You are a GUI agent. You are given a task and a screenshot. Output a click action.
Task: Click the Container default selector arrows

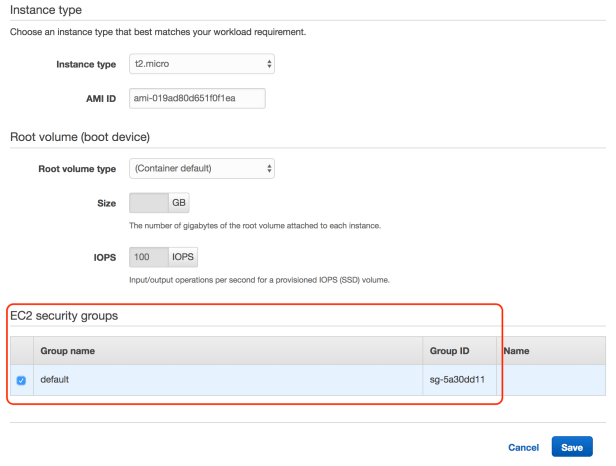click(269, 168)
